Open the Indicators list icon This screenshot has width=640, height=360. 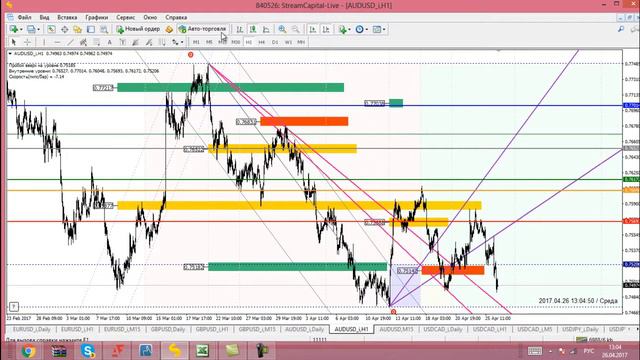pyautogui.click(x=342, y=29)
